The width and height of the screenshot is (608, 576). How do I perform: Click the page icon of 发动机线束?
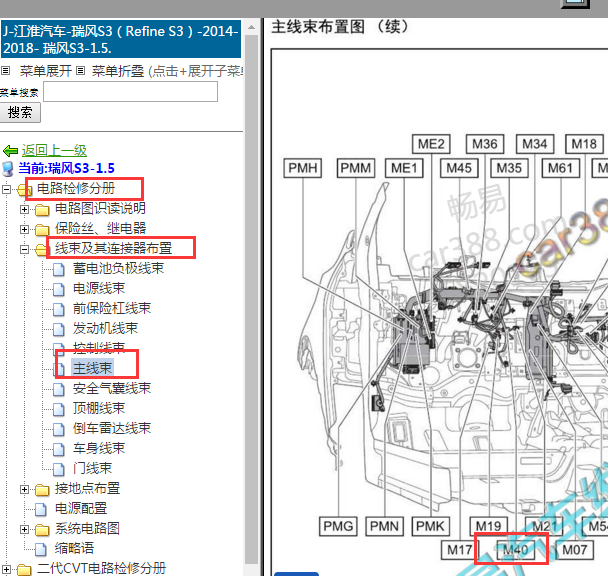[x=59, y=329]
